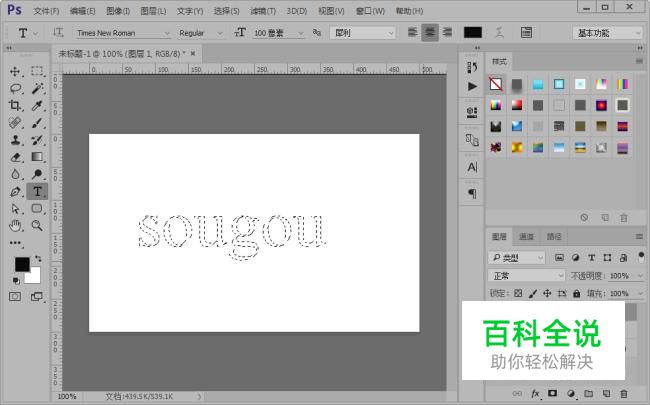Select the Clone Stamp tool
650x405 pixels.
15,140
